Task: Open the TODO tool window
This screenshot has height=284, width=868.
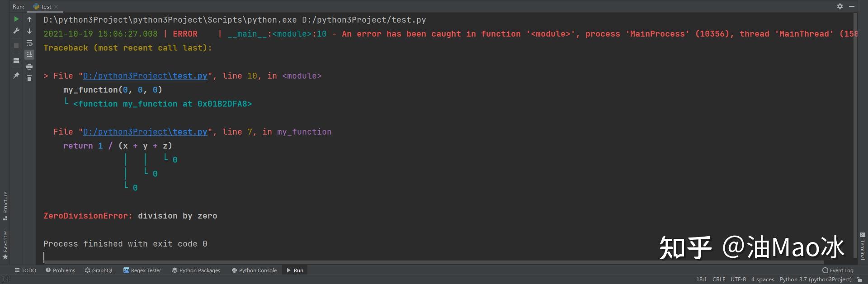Action: point(25,270)
